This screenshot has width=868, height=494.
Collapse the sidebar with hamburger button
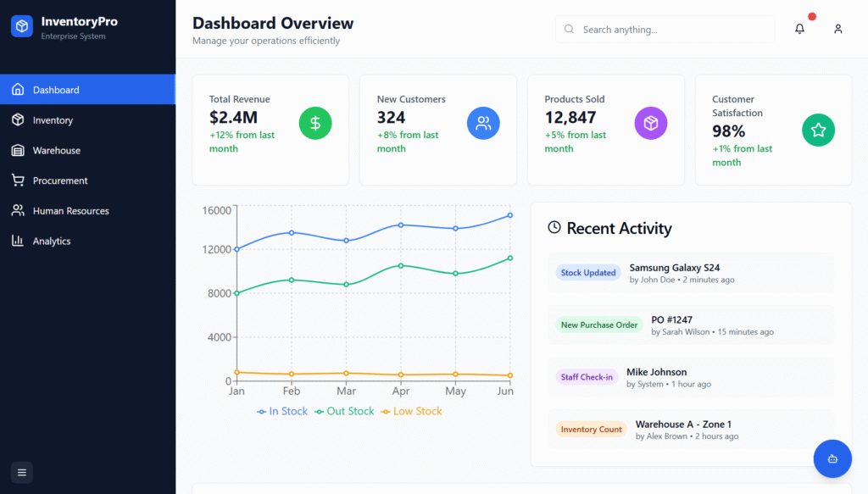(x=22, y=472)
